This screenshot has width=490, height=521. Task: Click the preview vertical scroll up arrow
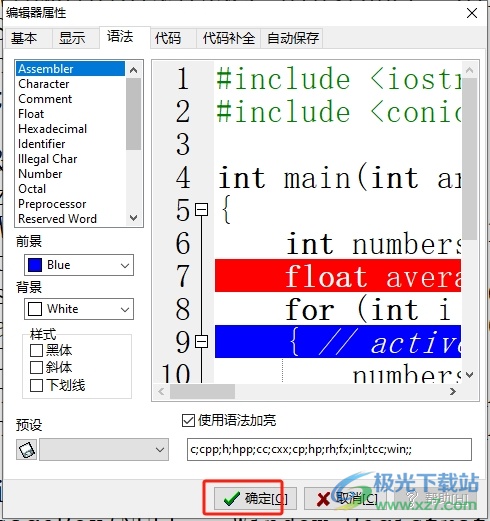point(470,70)
